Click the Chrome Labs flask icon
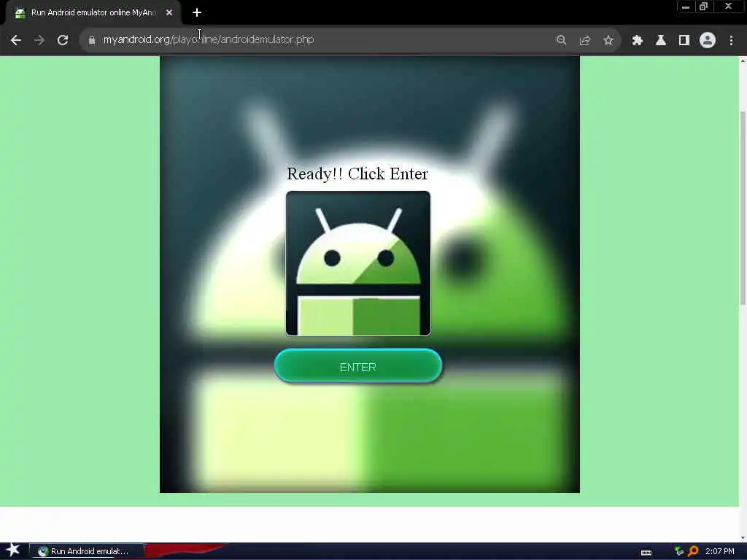This screenshot has height=560, width=747. coord(661,40)
